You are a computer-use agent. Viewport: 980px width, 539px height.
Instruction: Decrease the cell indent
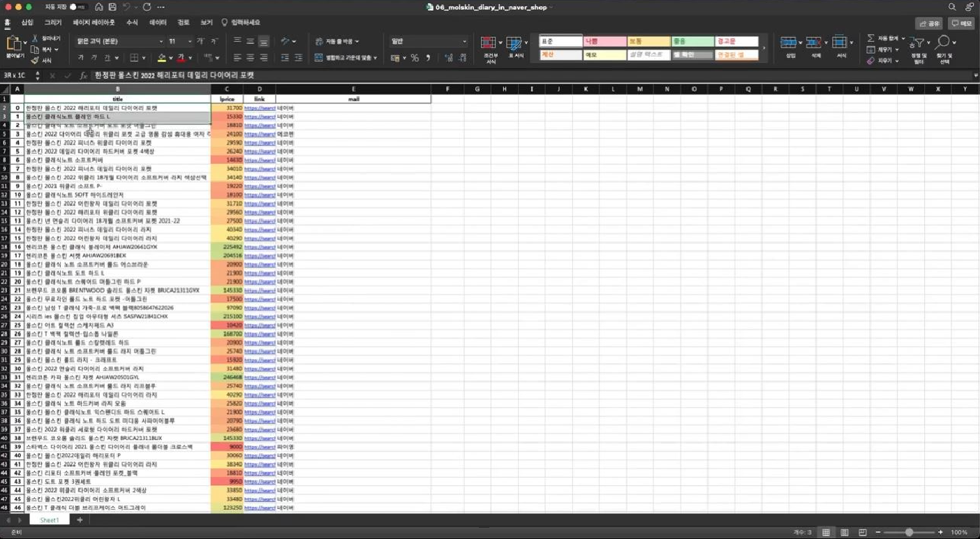[284, 58]
